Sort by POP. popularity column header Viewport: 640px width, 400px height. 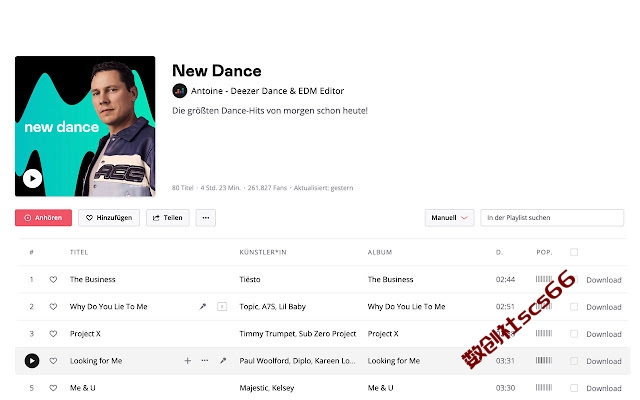click(x=544, y=252)
